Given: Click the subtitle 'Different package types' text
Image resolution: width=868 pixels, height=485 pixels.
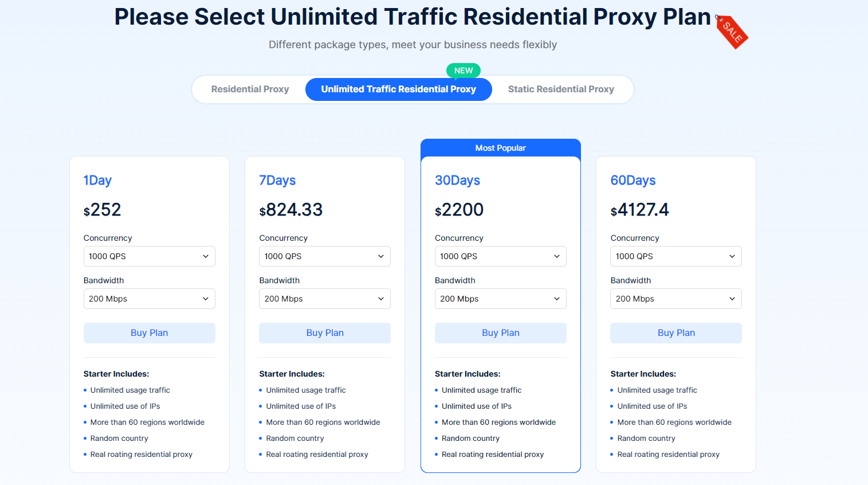Looking at the screenshot, I should [x=413, y=45].
